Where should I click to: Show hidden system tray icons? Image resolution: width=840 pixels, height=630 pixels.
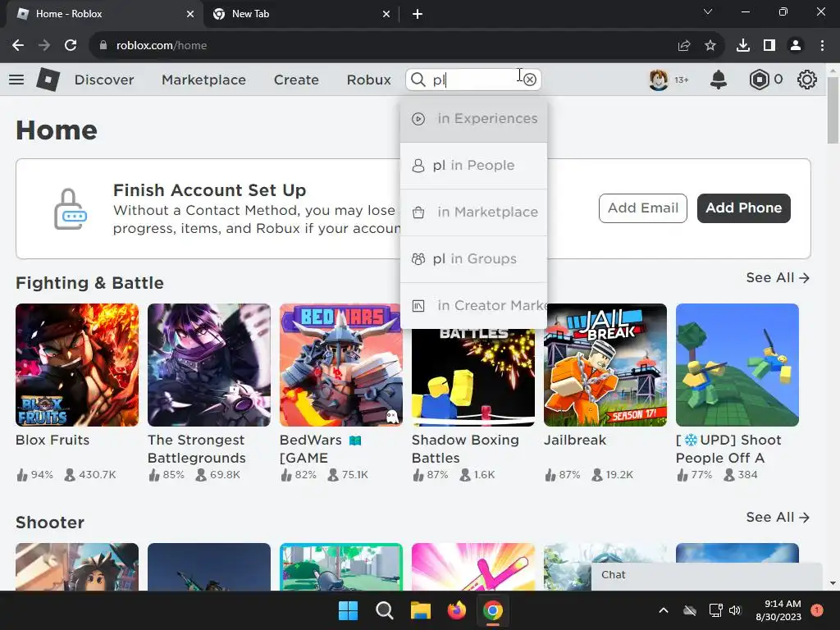pos(663,610)
